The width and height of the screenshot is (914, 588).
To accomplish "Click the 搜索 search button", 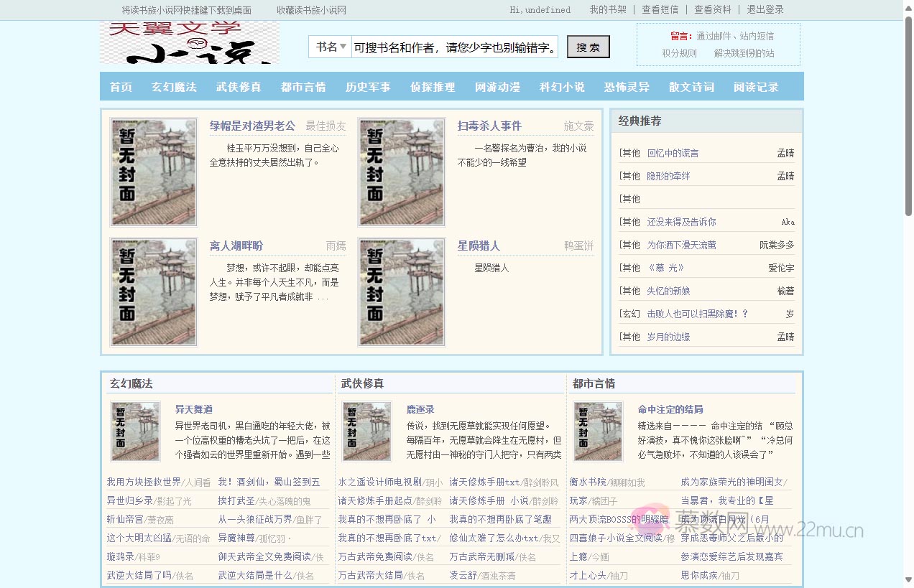I will (x=588, y=46).
